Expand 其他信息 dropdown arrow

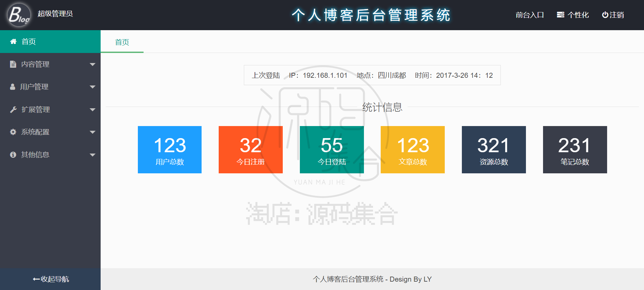point(93,155)
